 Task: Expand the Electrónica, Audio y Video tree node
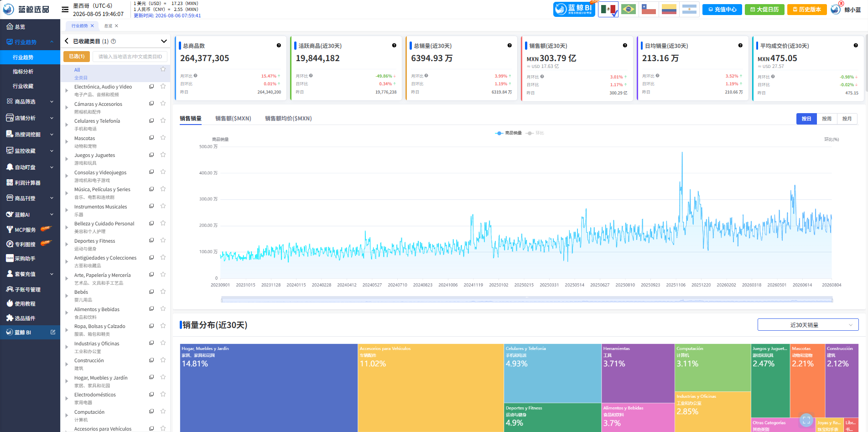tap(67, 90)
